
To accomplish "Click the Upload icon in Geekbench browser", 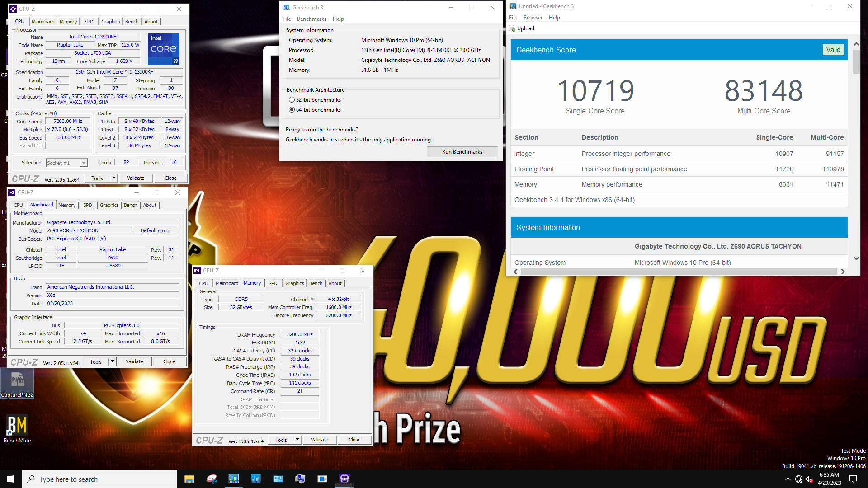I will (513, 28).
